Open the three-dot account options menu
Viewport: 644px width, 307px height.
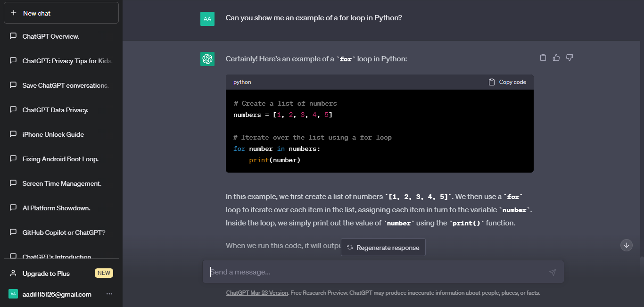coord(109,294)
